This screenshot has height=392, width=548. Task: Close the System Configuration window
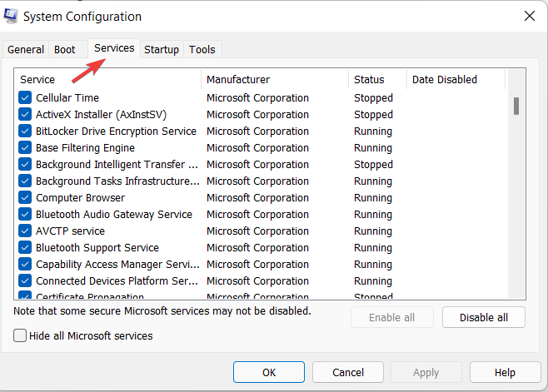tap(529, 16)
